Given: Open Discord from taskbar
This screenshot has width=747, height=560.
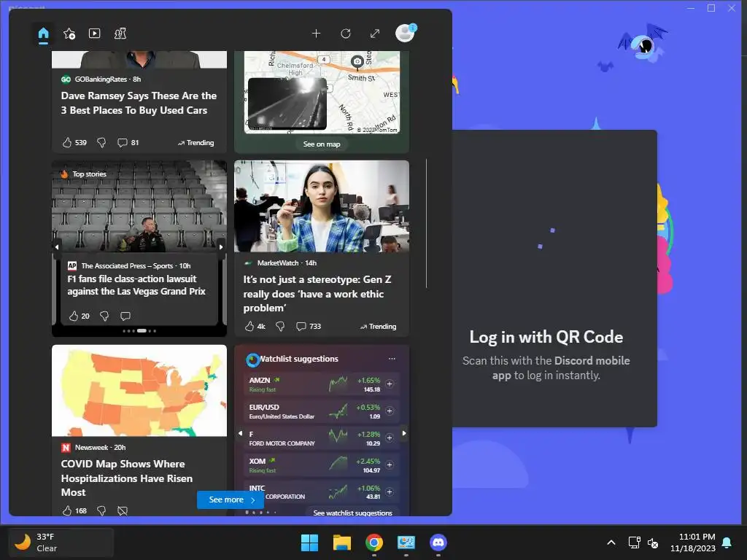Looking at the screenshot, I should point(438,542).
